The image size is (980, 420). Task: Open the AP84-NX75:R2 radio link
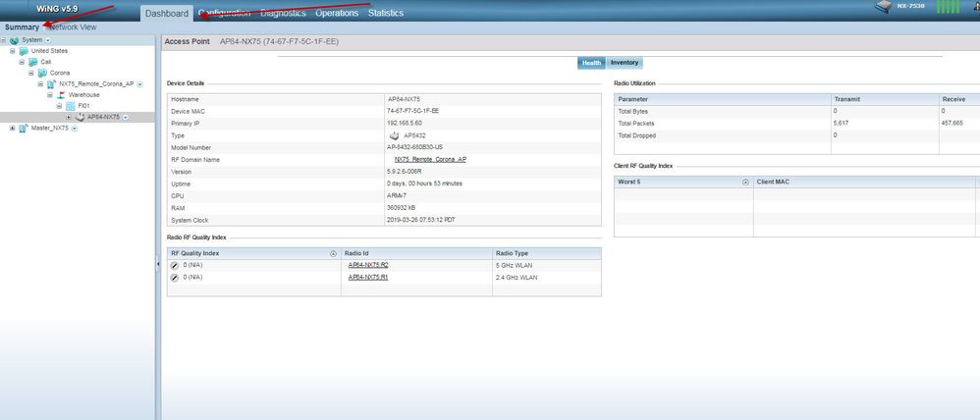368,265
